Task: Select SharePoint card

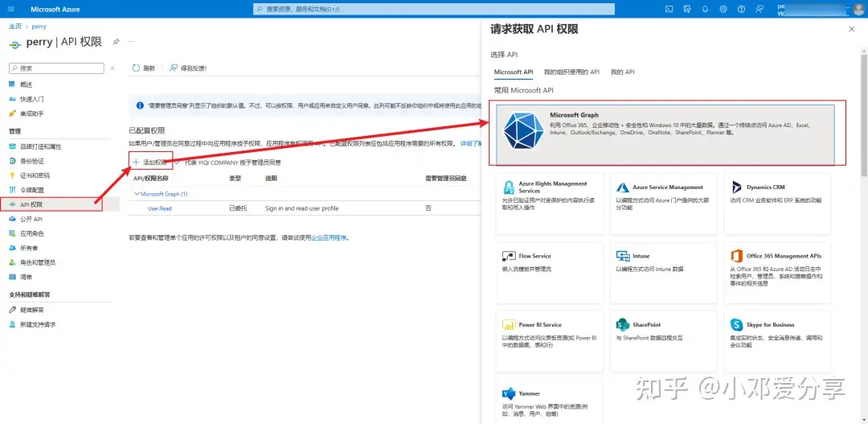Action: click(x=664, y=341)
